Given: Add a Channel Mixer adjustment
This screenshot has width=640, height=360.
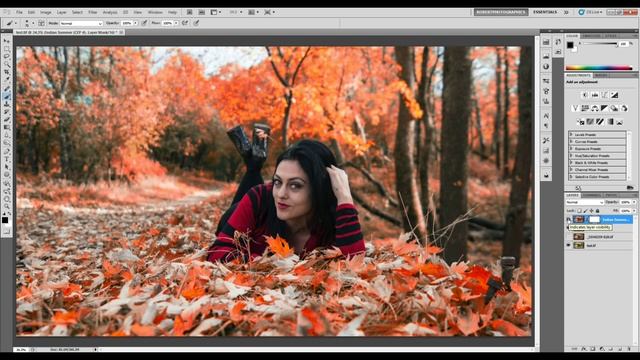Looking at the screenshot, I should coord(624,108).
